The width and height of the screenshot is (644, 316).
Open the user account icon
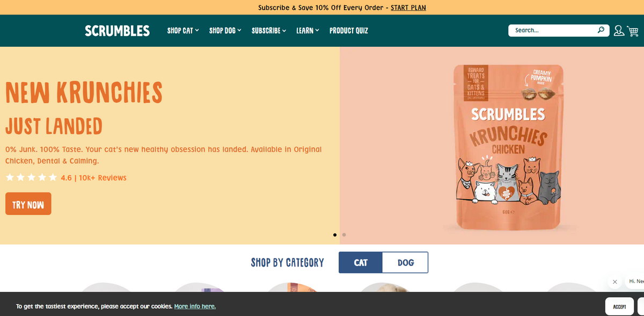pos(619,31)
